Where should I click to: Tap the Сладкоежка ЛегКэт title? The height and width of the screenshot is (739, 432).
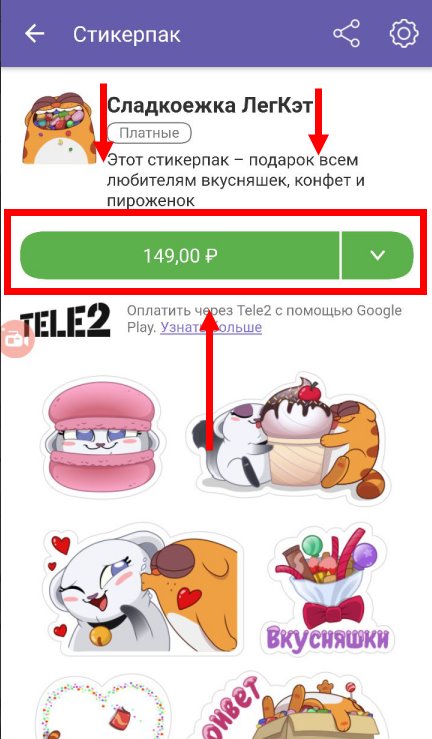tap(210, 105)
